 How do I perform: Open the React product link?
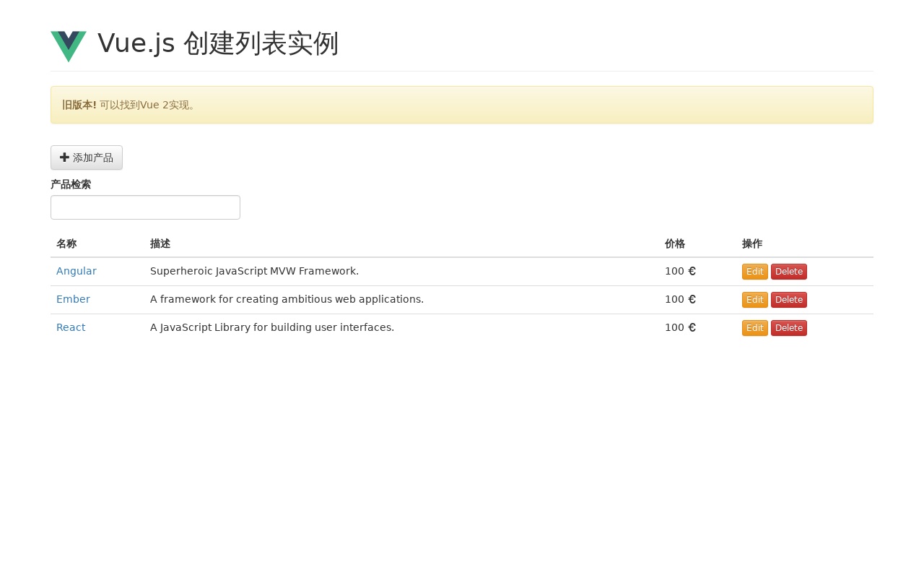71,327
